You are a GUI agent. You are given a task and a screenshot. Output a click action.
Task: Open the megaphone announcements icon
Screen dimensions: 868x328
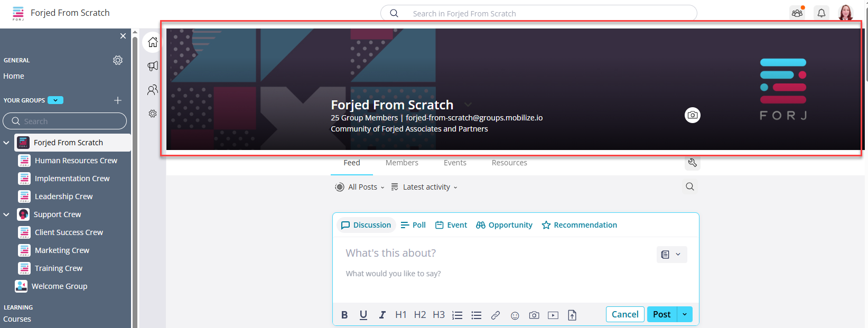(x=153, y=66)
